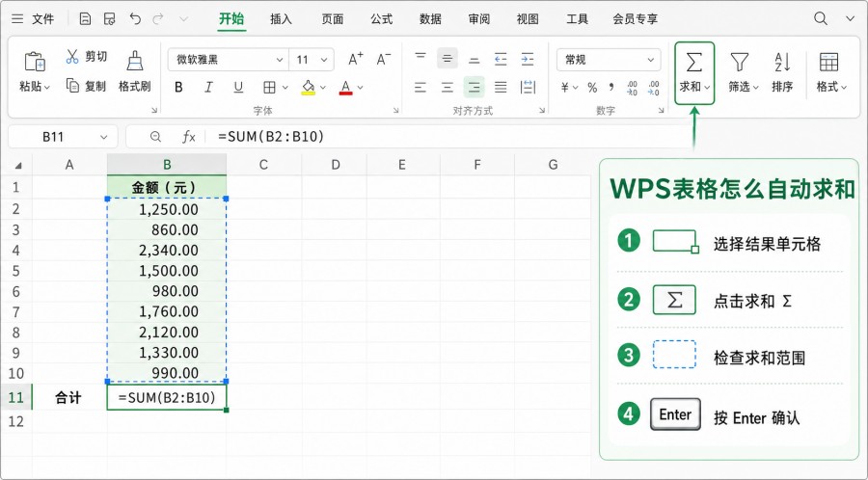
Task: Collapse the ribbon with top-right chevron
Action: 851,19
